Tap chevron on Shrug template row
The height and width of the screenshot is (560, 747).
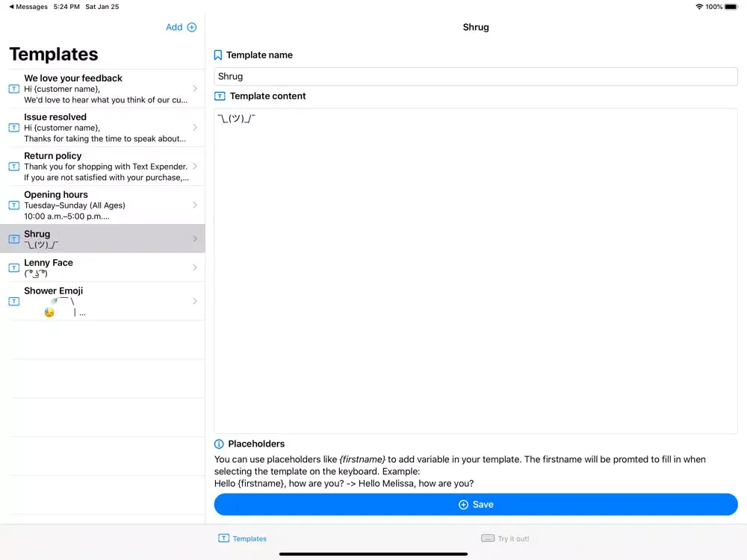click(x=195, y=239)
